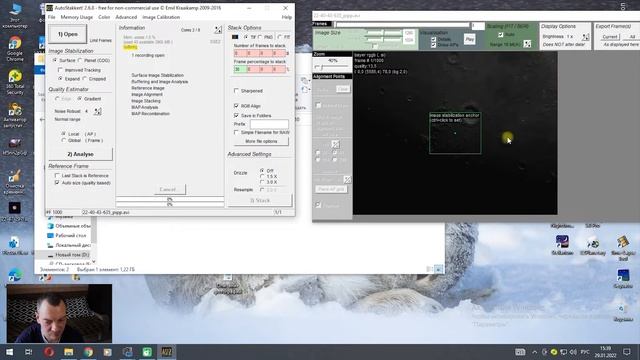Click the Zoom slider in frame viewer
Viewport: 640px width, 360px height.
332,67
